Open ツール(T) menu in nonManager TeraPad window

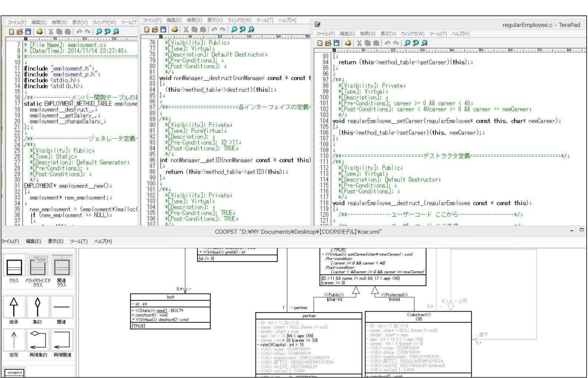click(265, 20)
